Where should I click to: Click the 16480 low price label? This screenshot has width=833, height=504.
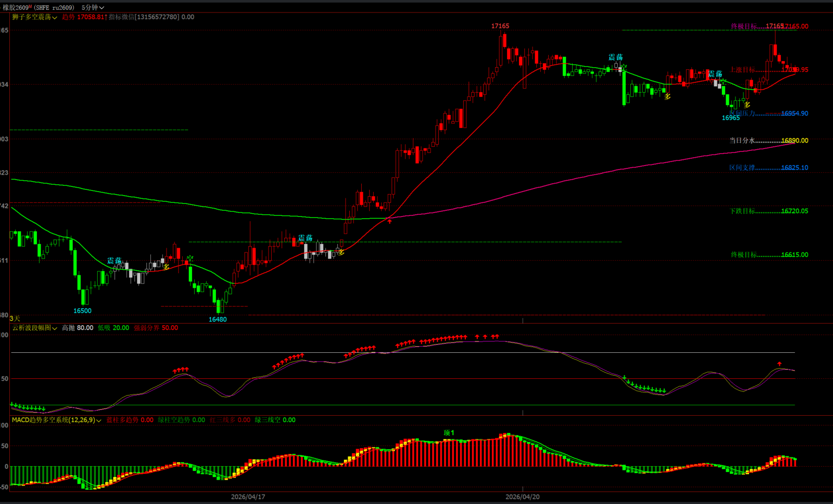click(217, 319)
